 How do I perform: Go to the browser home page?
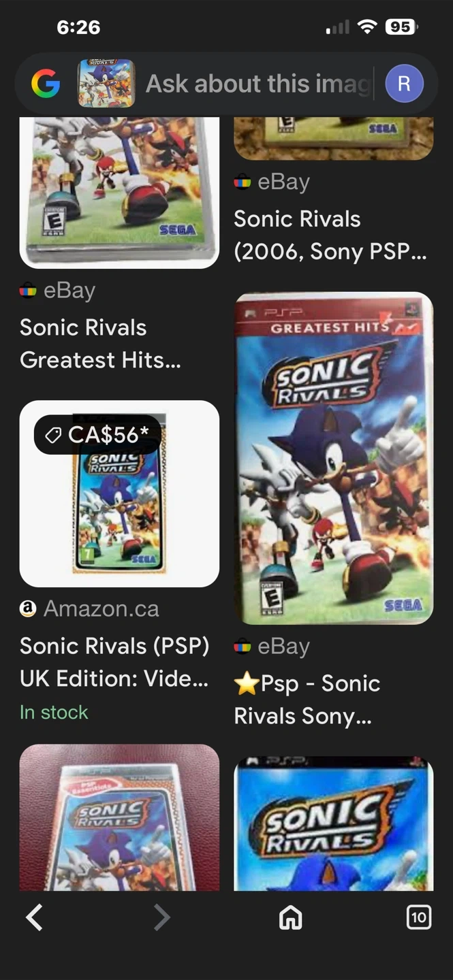pos(291,918)
